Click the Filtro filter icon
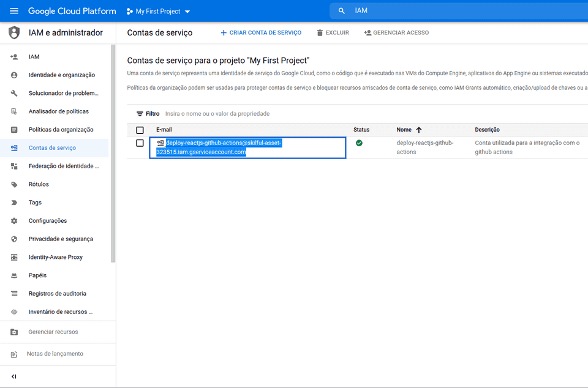This screenshot has height=388, width=588. pyautogui.click(x=140, y=114)
